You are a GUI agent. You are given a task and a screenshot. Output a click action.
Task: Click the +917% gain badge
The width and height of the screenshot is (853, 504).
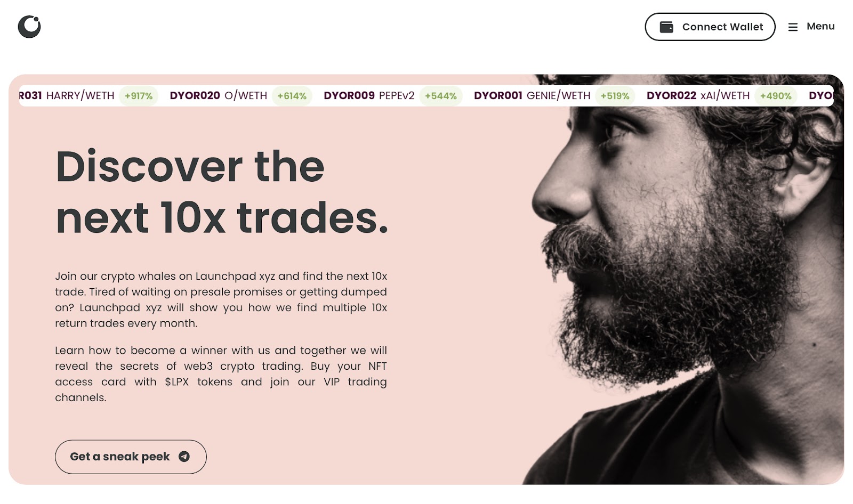(x=139, y=96)
